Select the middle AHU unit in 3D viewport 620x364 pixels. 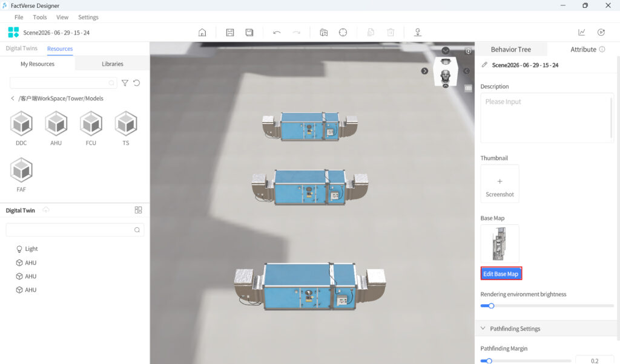310,187
